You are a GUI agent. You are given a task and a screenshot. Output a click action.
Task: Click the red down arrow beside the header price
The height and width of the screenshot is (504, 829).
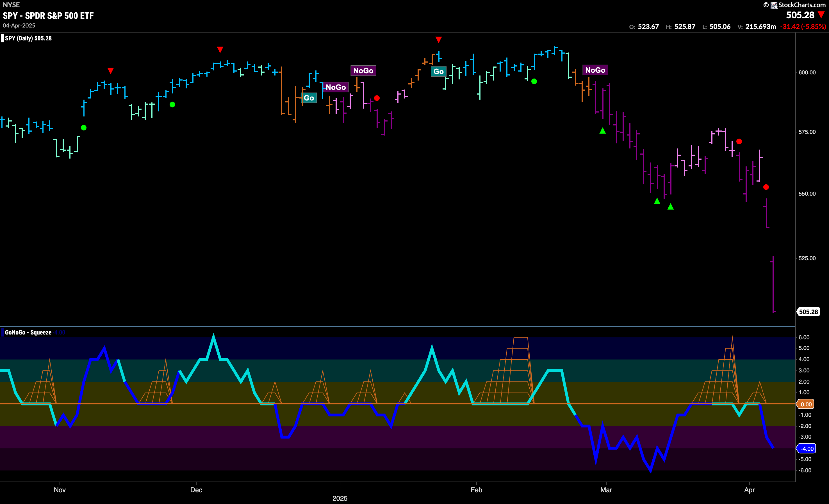821,15
